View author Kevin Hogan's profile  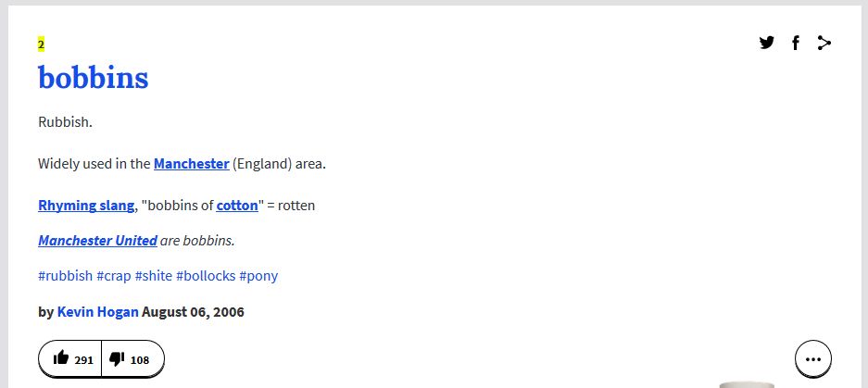[97, 312]
